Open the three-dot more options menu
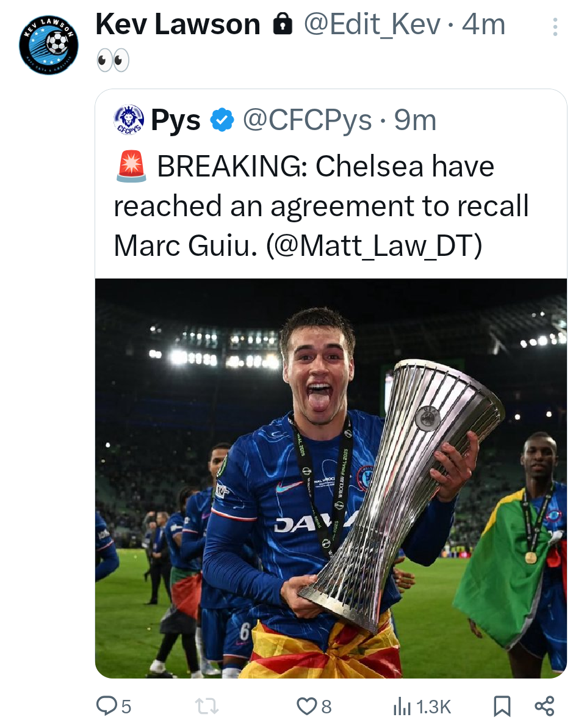 554,27
